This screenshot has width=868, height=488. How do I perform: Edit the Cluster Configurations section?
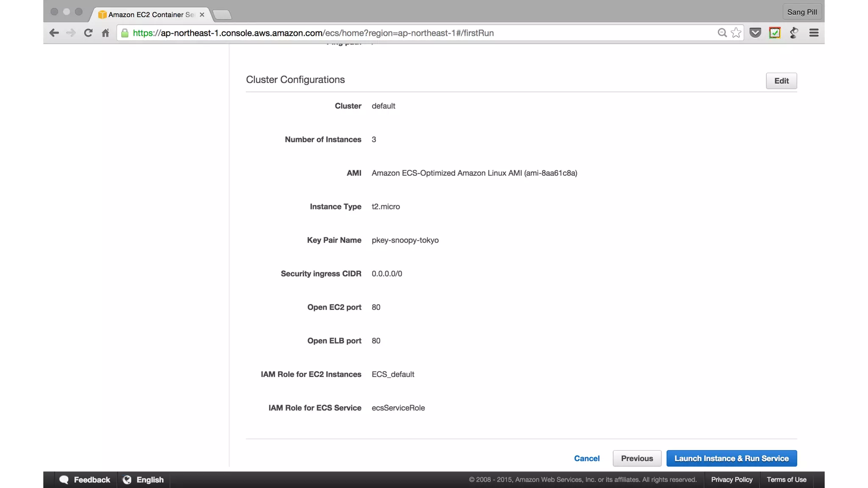coord(781,81)
